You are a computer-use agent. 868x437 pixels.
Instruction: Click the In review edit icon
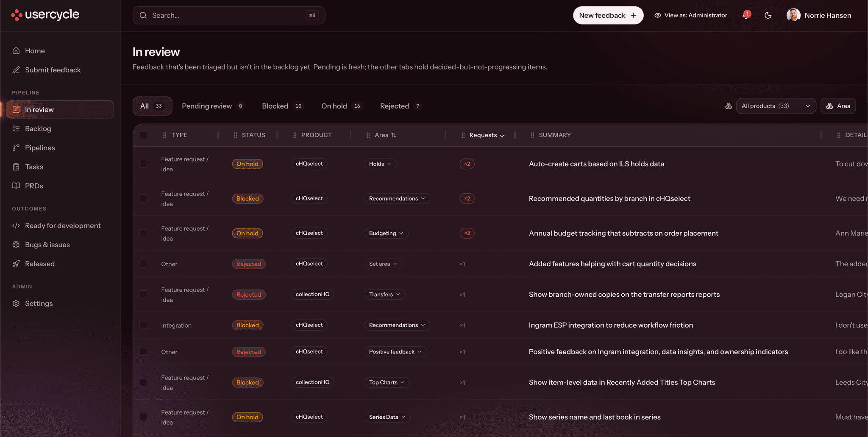click(16, 109)
